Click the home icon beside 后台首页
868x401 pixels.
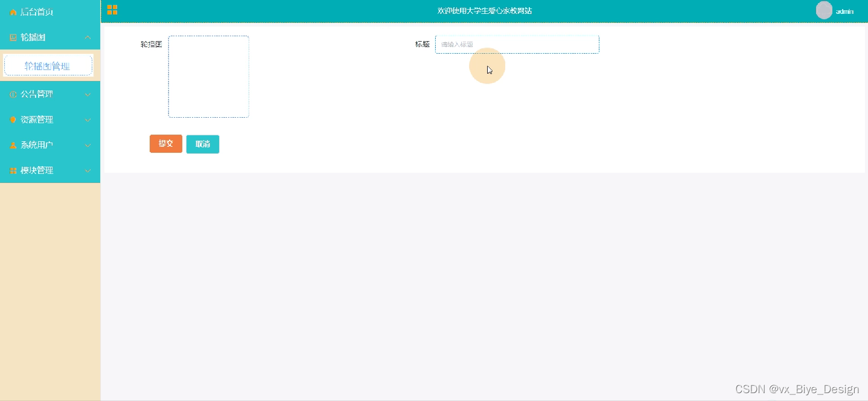[13, 12]
